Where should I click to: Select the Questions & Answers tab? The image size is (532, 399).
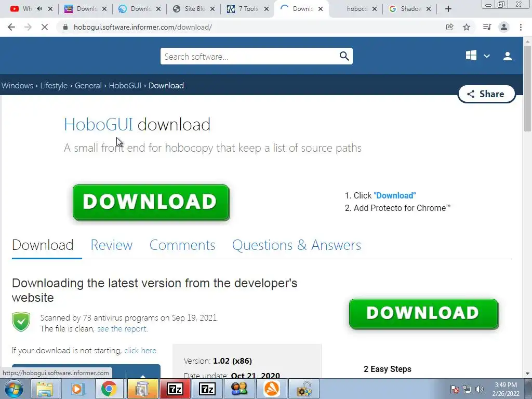tap(297, 245)
